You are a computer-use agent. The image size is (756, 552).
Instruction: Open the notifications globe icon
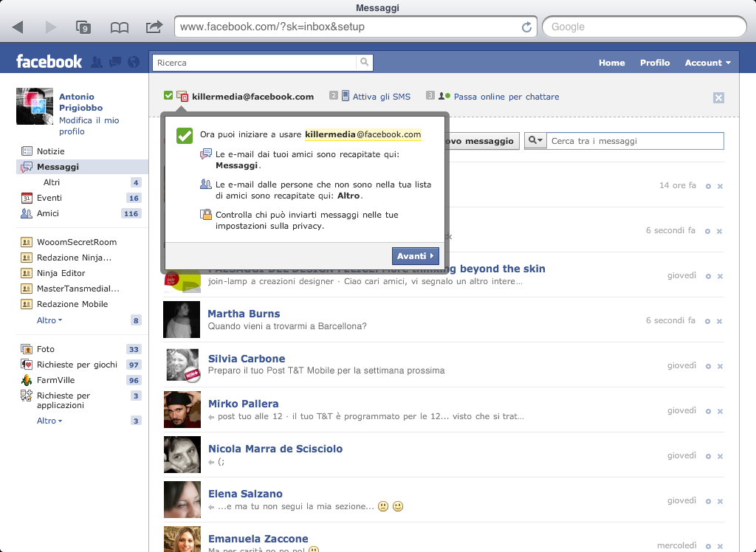coord(133,63)
